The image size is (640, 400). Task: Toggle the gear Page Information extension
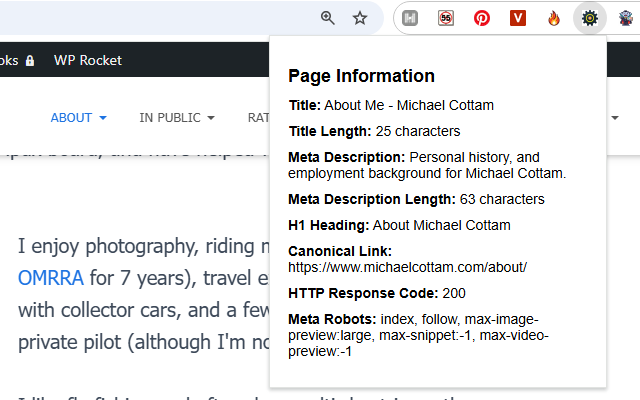pyautogui.click(x=589, y=18)
